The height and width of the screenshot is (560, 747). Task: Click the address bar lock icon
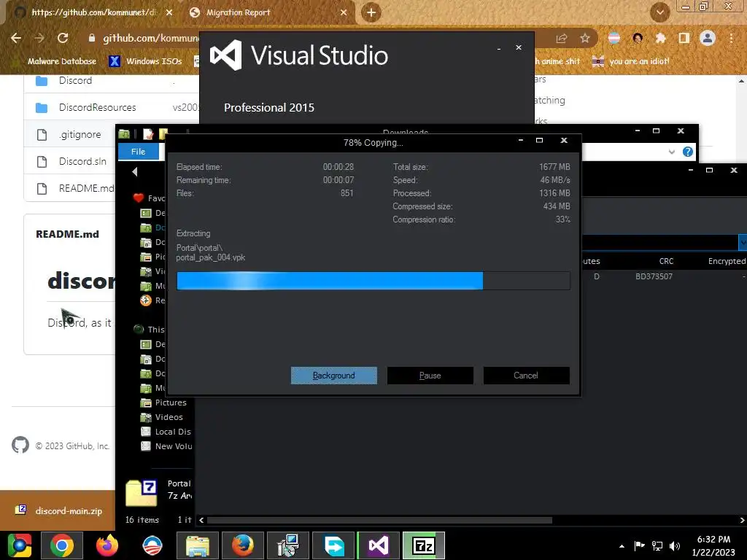click(x=92, y=38)
